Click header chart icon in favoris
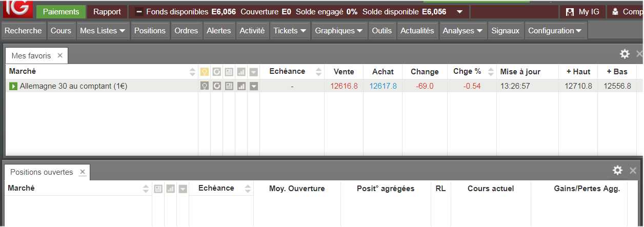 241,72
